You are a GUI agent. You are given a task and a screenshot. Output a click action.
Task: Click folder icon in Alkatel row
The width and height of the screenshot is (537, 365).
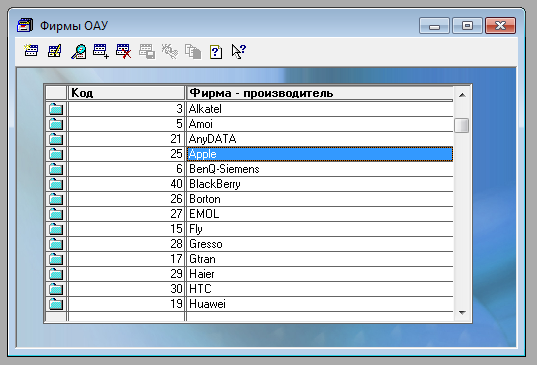click(56, 109)
